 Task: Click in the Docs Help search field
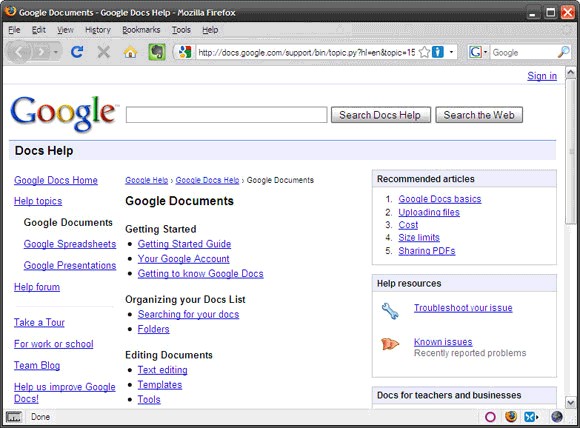(x=226, y=115)
